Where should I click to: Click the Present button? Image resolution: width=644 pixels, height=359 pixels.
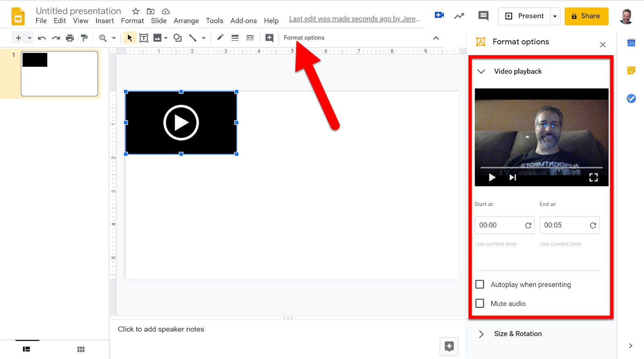coord(524,16)
